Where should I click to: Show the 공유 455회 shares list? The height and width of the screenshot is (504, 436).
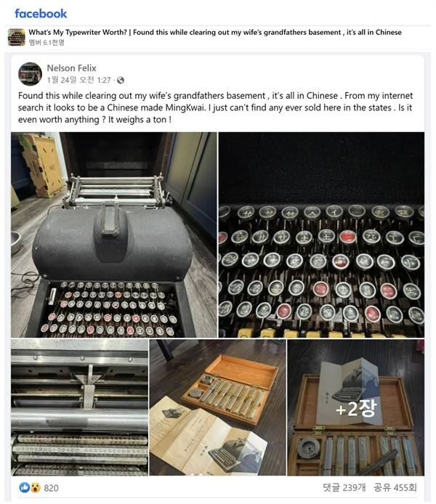coord(395,487)
